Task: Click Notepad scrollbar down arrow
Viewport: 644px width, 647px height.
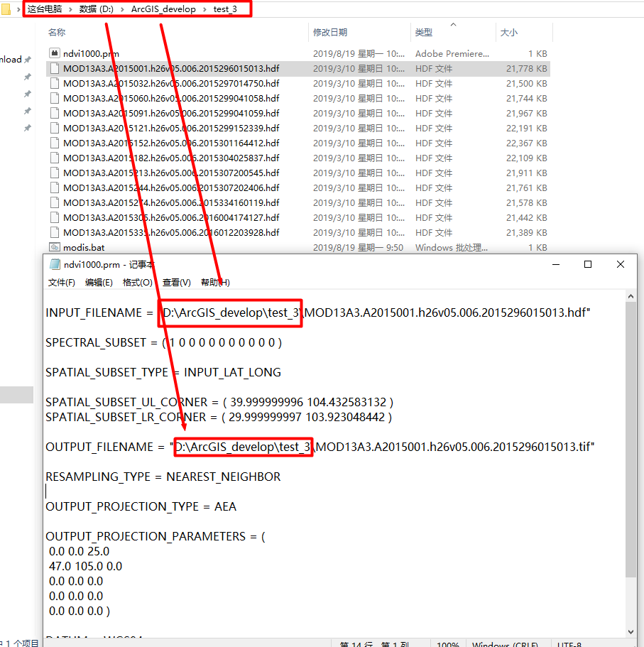Action: (x=631, y=631)
